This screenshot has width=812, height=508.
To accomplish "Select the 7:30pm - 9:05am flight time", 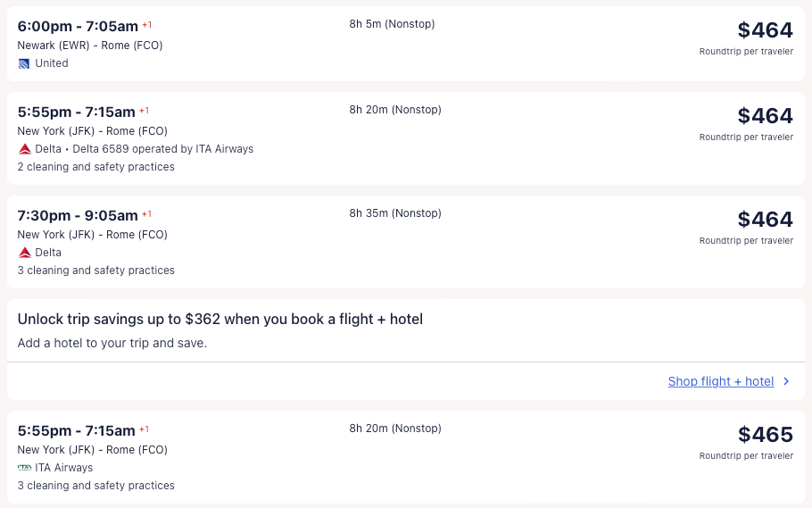I will click(78, 215).
